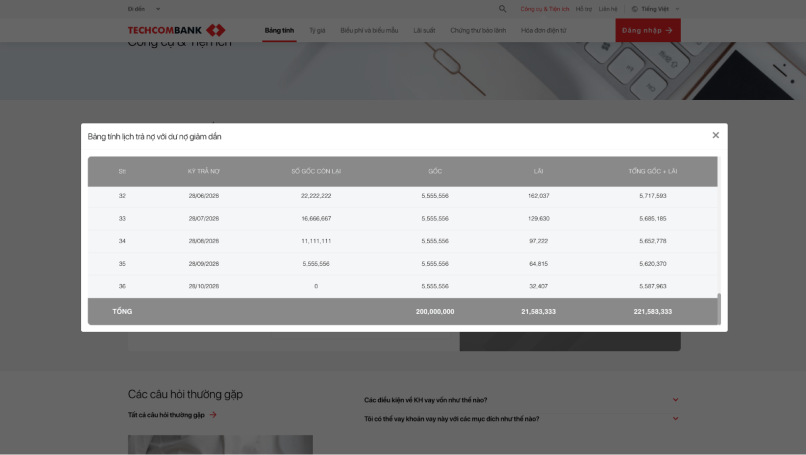Click arrow next to Tất cả câu hỏi thường gặp

[213, 414]
